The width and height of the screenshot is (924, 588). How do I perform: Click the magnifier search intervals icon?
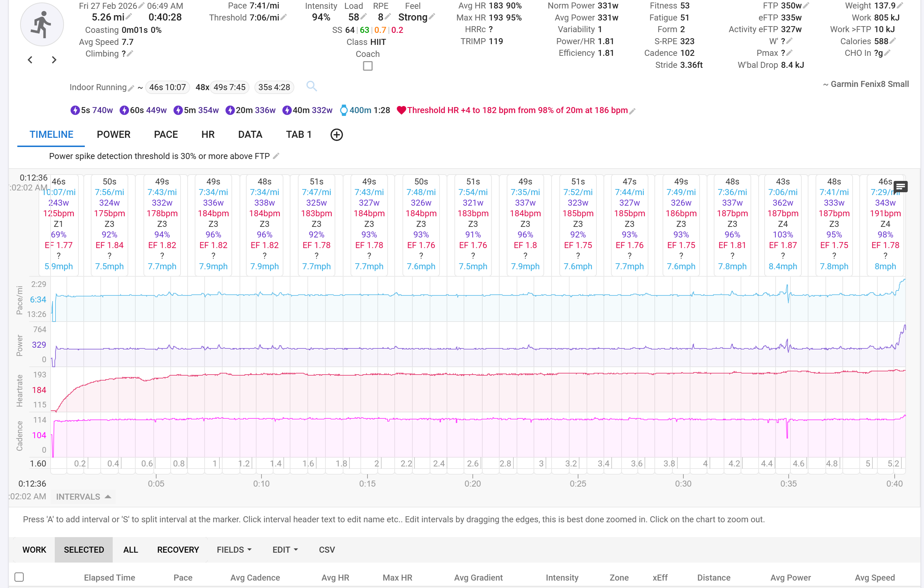point(311,86)
